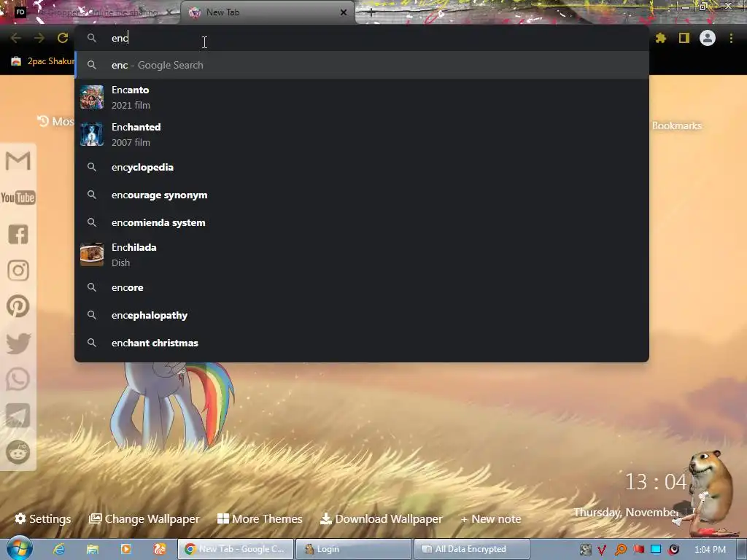Image resolution: width=747 pixels, height=560 pixels.
Task: Click in the address bar input
Action: 362,38
